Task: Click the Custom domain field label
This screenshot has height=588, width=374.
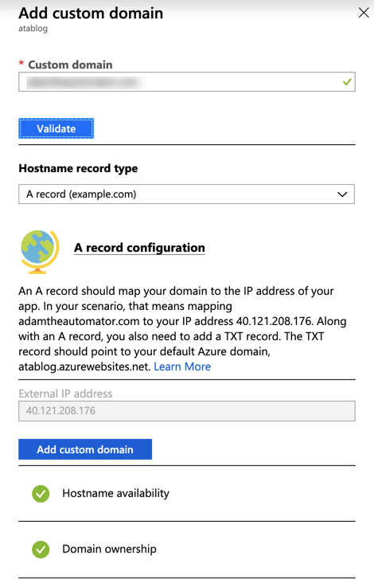Action: [x=70, y=65]
